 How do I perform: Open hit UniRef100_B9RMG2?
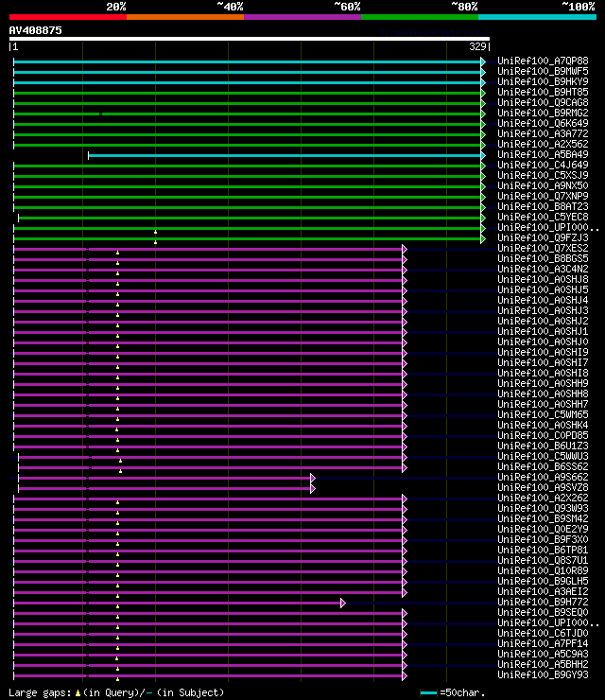tap(543, 113)
